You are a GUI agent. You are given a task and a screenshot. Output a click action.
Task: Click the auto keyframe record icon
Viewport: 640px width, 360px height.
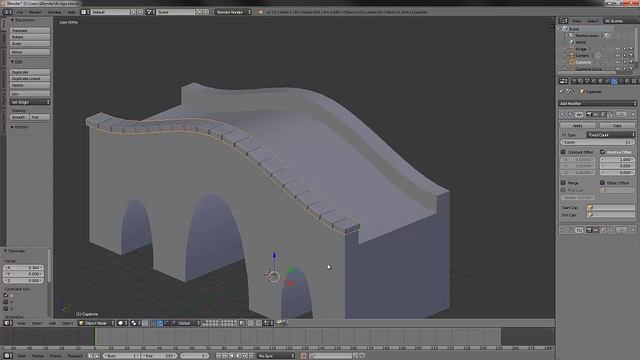pyautogui.click(x=304, y=356)
